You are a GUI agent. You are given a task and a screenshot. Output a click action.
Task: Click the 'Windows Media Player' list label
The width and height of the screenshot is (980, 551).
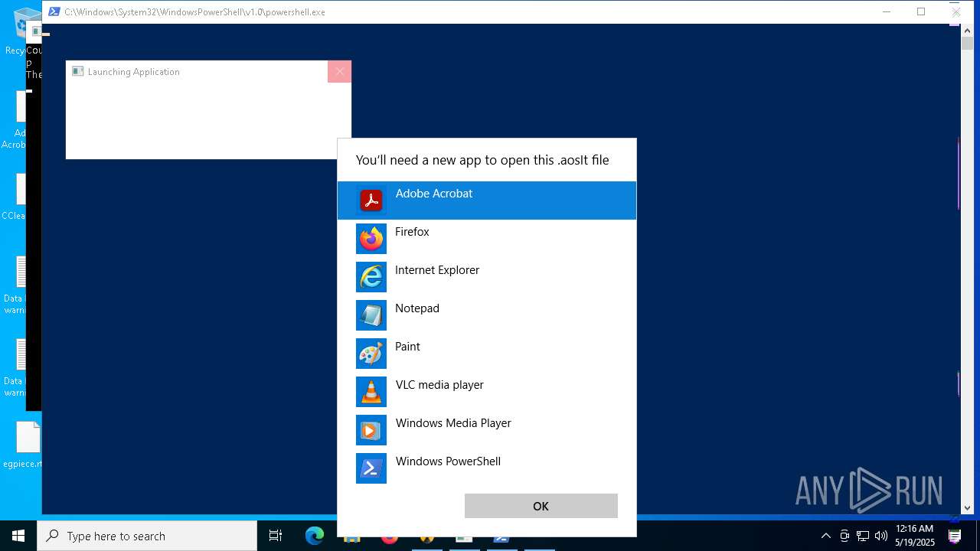coord(453,423)
